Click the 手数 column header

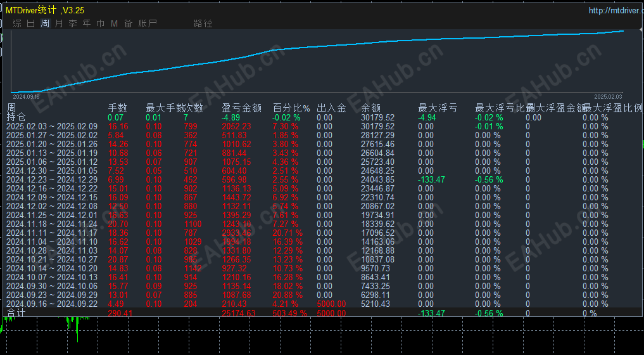117,108
